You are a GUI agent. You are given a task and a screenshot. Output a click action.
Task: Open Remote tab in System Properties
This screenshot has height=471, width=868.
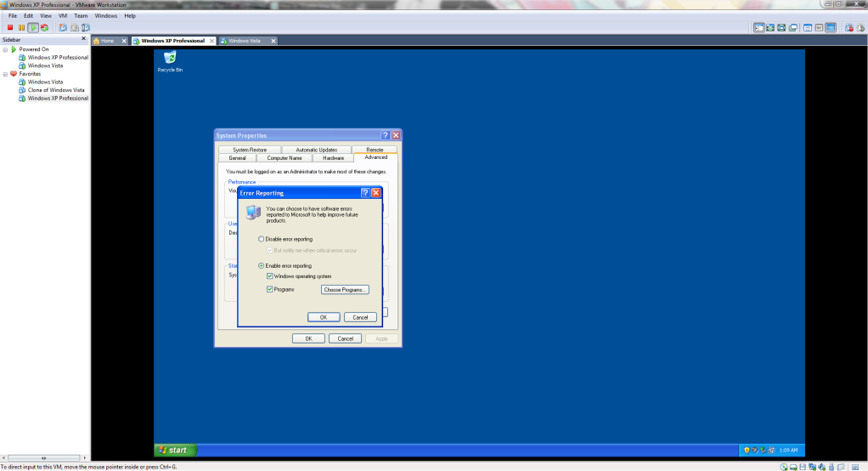(x=375, y=150)
